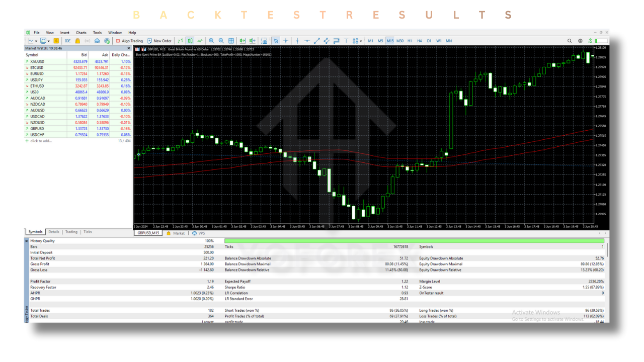Switch chart to candlestick display mode
This screenshot has height=362, width=644.
[190, 41]
